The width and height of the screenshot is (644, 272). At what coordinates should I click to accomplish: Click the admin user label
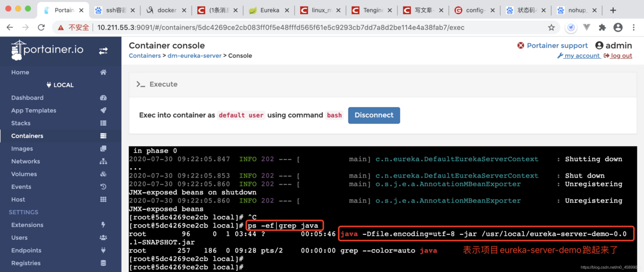click(x=614, y=46)
